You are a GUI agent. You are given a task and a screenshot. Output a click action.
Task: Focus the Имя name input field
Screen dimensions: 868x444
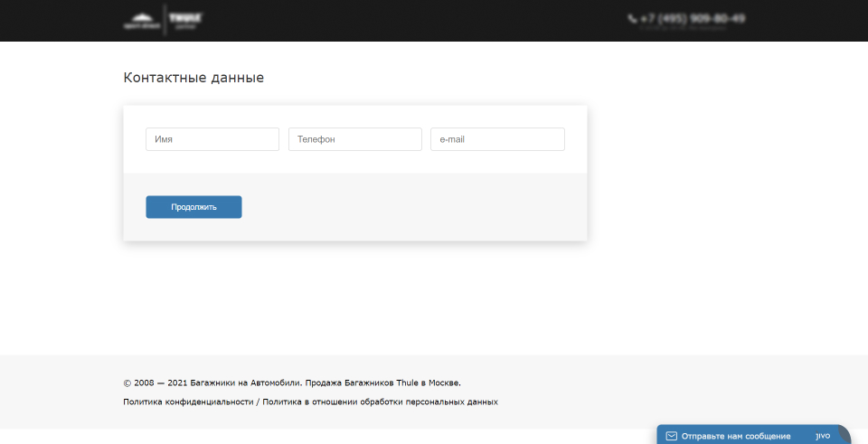pyautogui.click(x=212, y=139)
